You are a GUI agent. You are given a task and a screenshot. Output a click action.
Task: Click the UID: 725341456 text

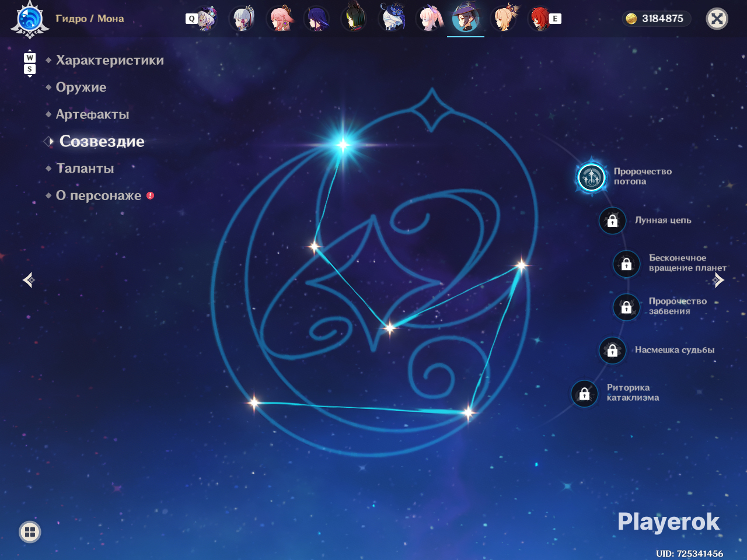[689, 554]
